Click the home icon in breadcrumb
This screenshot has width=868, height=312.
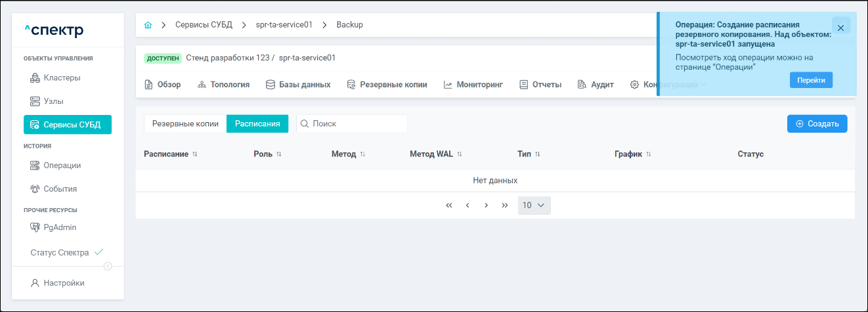coord(148,25)
